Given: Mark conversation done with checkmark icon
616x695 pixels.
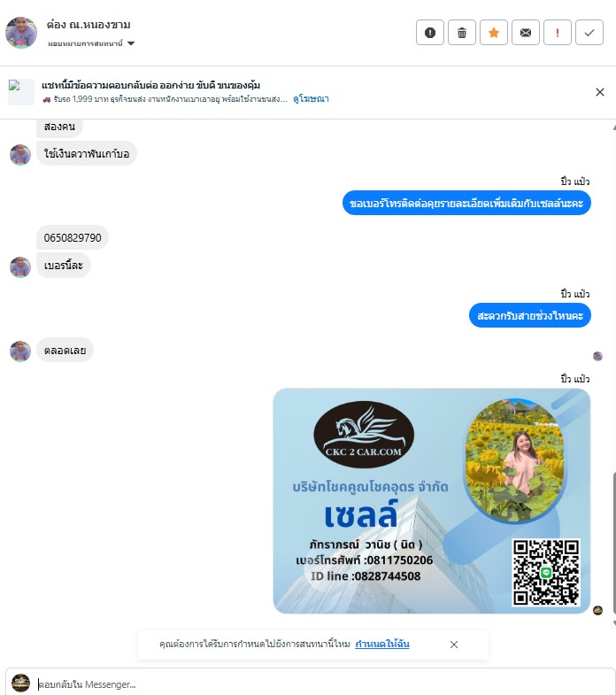Looking at the screenshot, I should point(589,33).
